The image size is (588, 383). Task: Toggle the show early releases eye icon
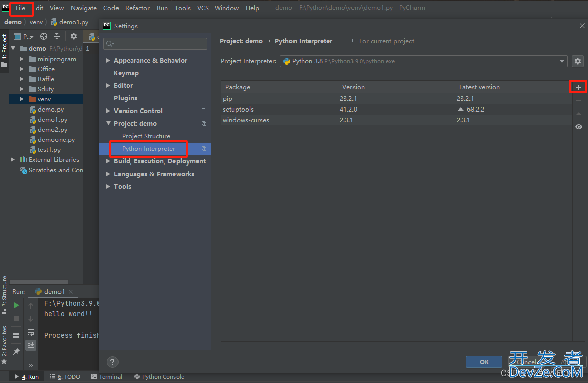pos(578,127)
